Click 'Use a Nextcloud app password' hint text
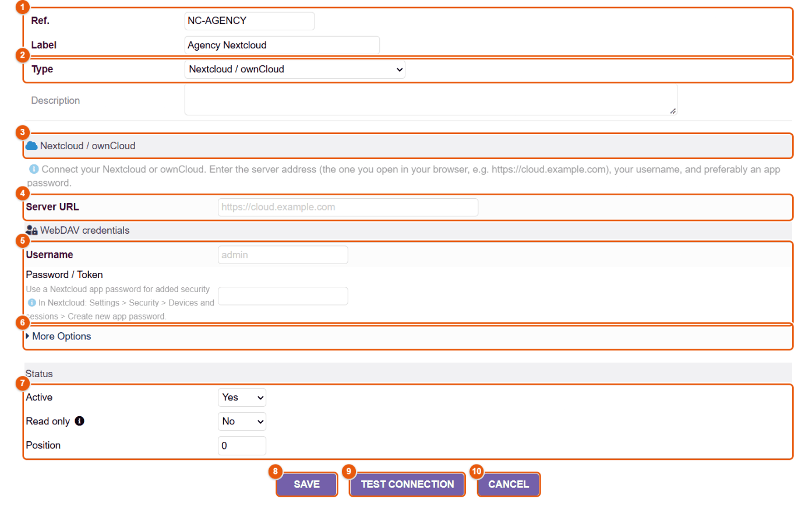812x506 pixels. click(118, 289)
